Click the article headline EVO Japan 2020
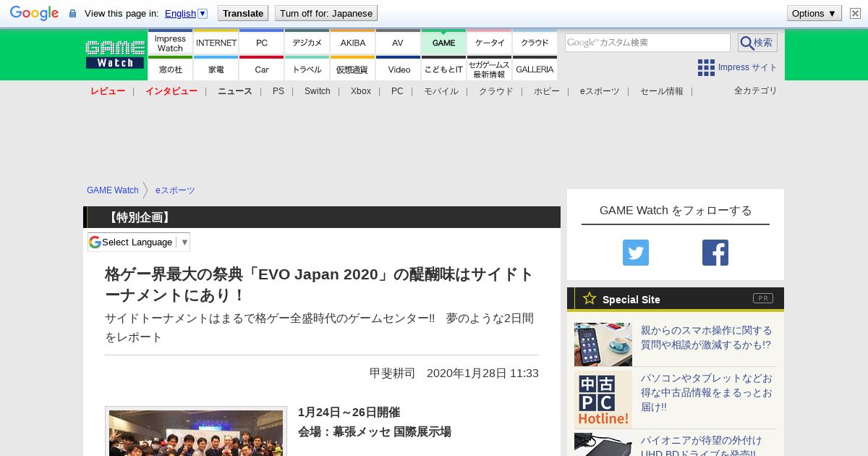This screenshot has width=868, height=456. 320,285
